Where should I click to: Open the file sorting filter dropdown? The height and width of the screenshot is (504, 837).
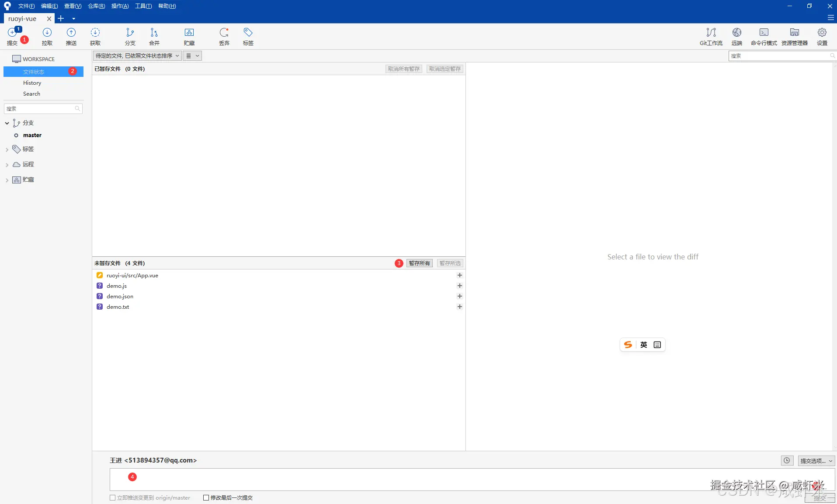click(x=137, y=55)
